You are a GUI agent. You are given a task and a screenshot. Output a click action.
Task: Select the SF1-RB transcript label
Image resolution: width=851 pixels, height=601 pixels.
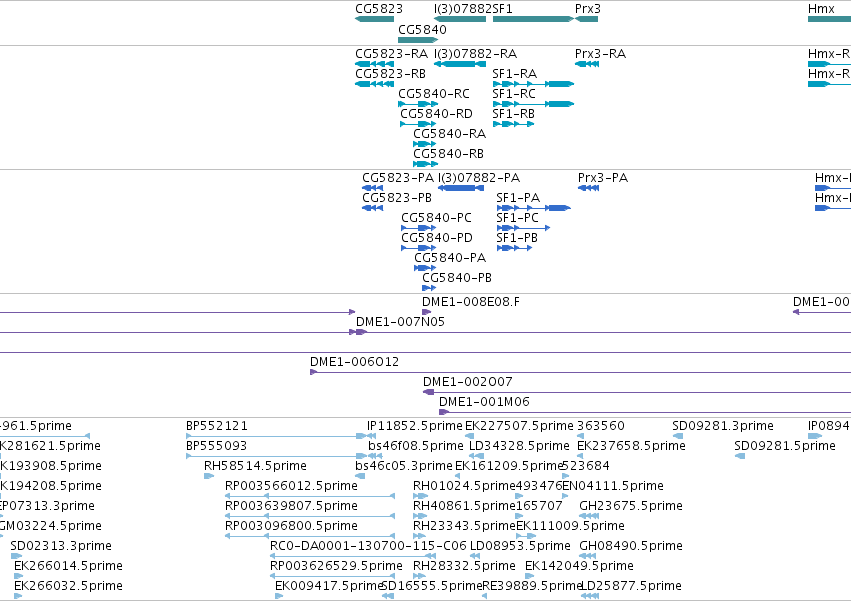[x=513, y=114]
